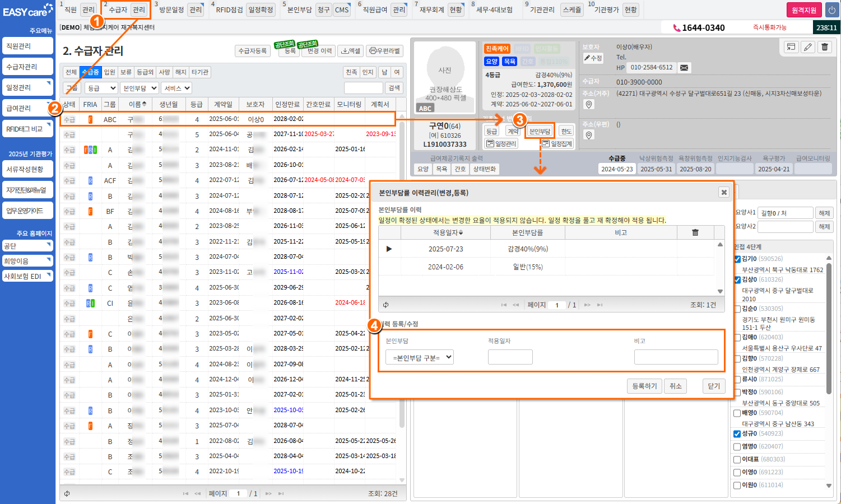Download recipient list with 엑셀 button
Image resolution: width=841 pixels, height=504 pixels.
point(351,51)
